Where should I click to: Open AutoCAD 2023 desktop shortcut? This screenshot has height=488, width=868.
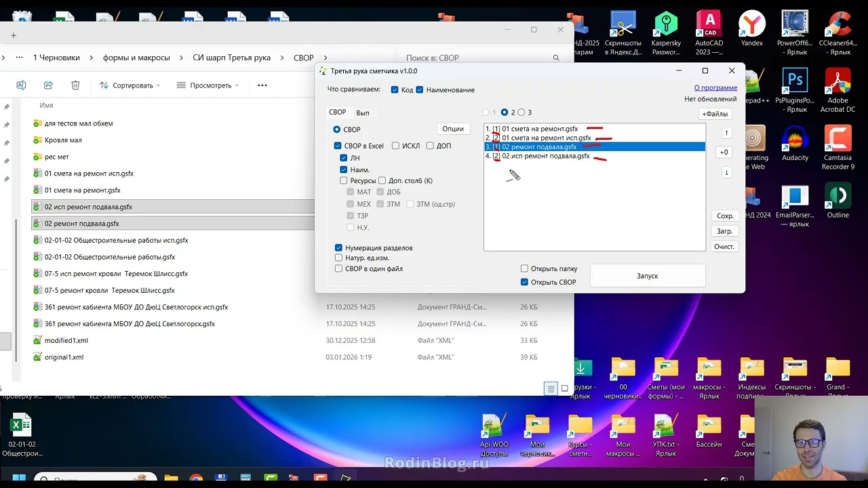pyautogui.click(x=709, y=33)
